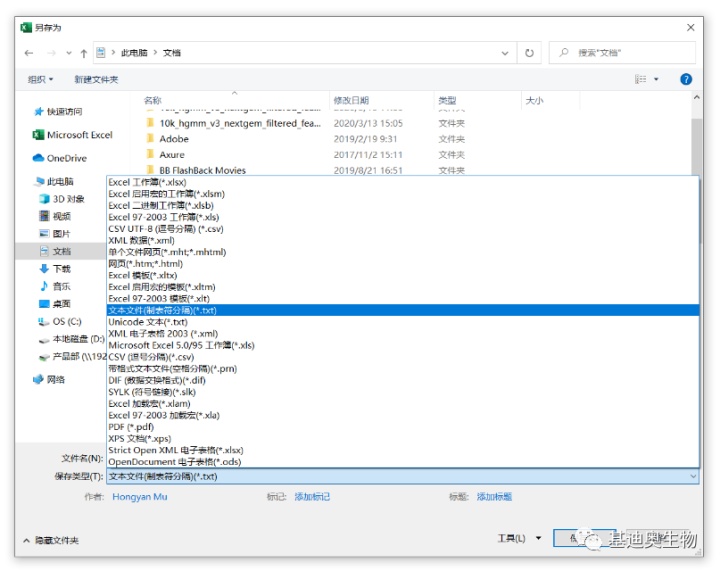Viewport: 720px width, 571px height.
Task: Choose Excel 二进制工作簿(*.xlsb) format
Action: (403, 206)
